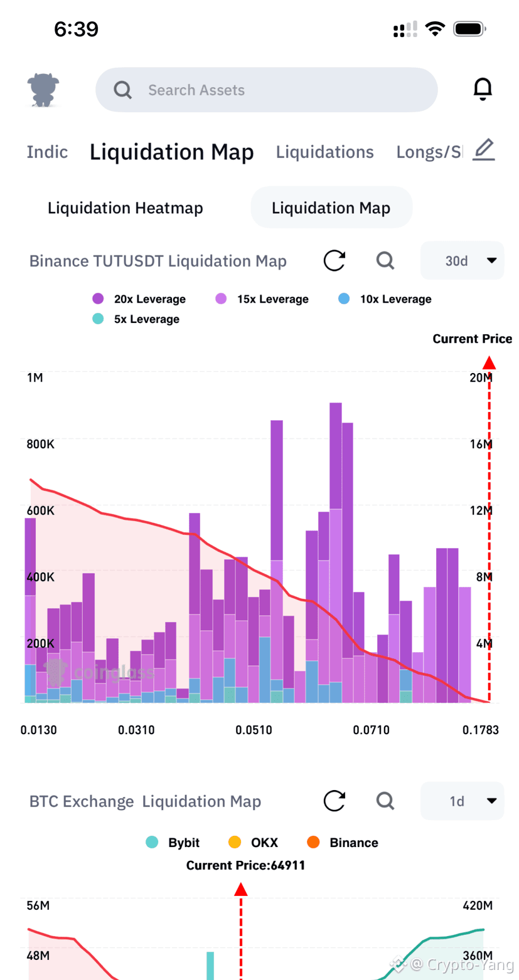Click the Current Price label on TUTUSDT chart

pos(473,339)
